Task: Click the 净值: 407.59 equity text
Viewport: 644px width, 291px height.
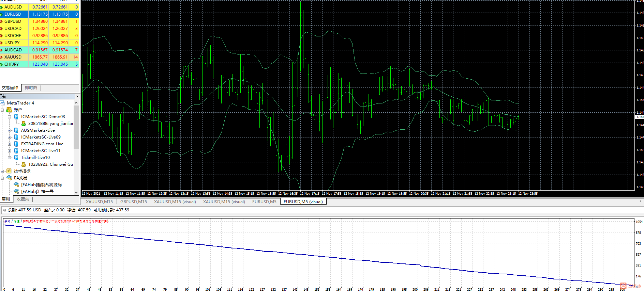Action: 79,210
